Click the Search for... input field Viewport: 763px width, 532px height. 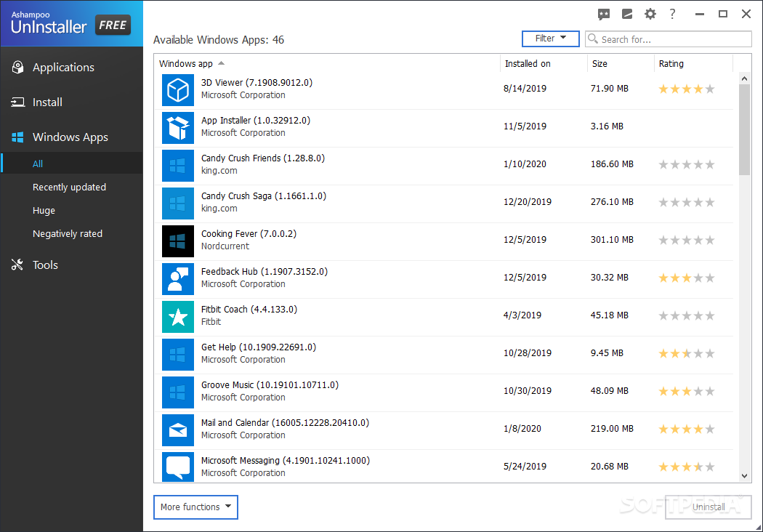click(x=668, y=39)
